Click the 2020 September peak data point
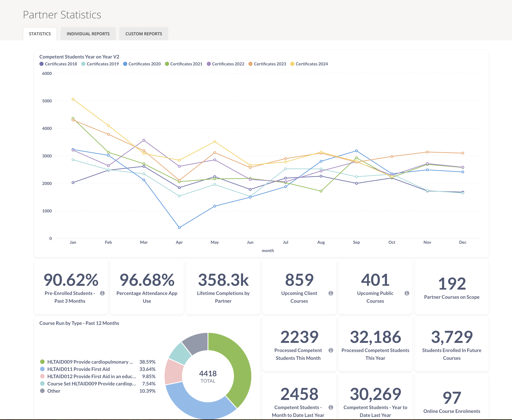The height and width of the screenshot is (420, 512). pyautogui.click(x=356, y=151)
